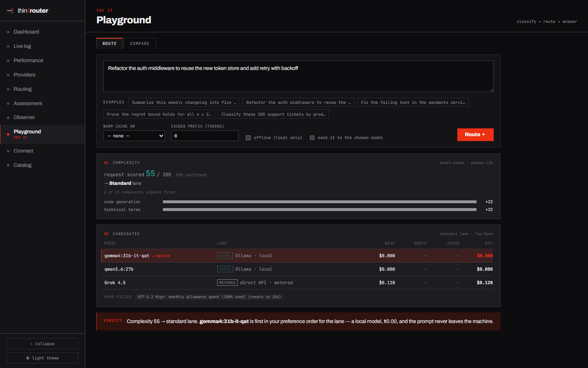Click the $0.128 base price for Grok
588x368 pixels.
[387, 283]
